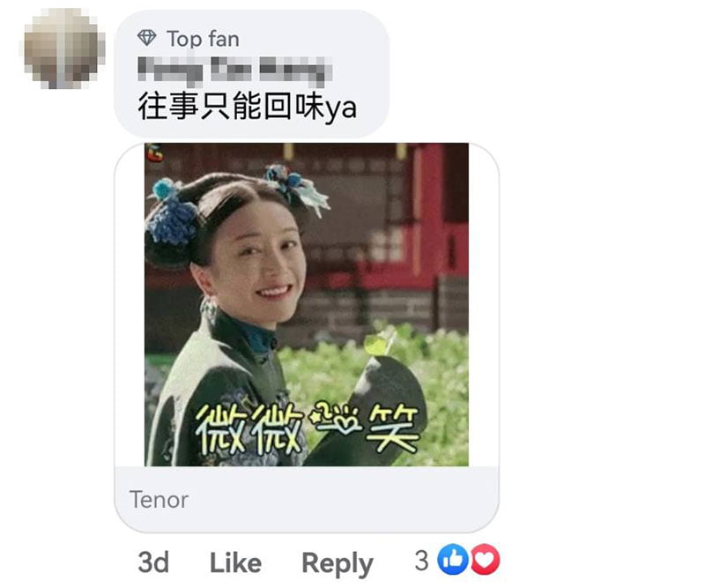Click the small watermark logo in GIF corner

point(155,153)
